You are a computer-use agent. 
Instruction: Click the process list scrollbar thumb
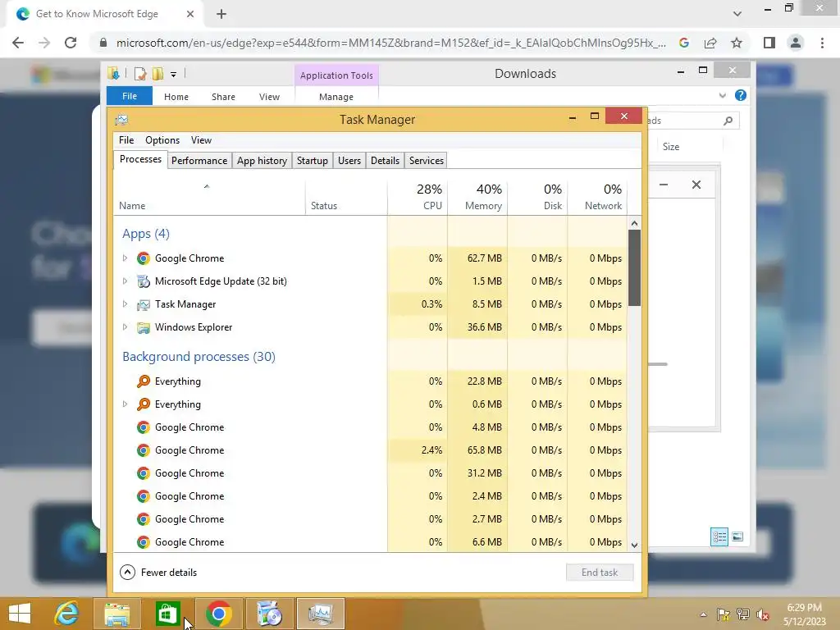point(634,268)
